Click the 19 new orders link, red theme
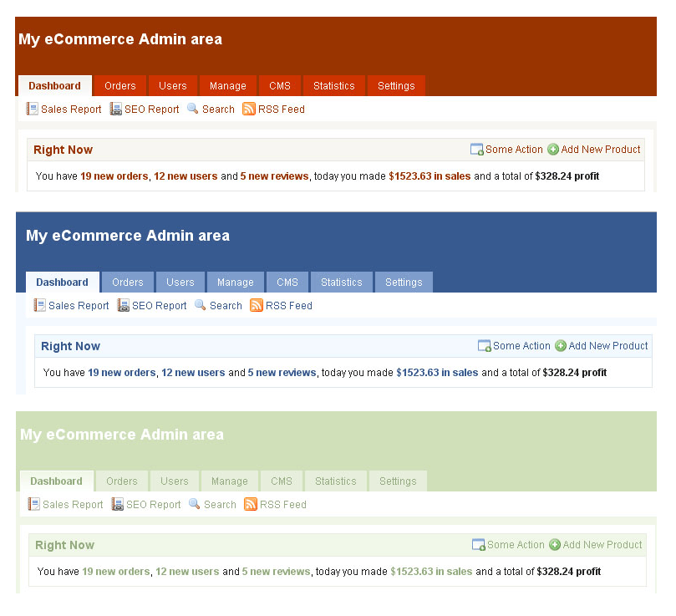Viewport: 676px width, 616px height. point(115,176)
